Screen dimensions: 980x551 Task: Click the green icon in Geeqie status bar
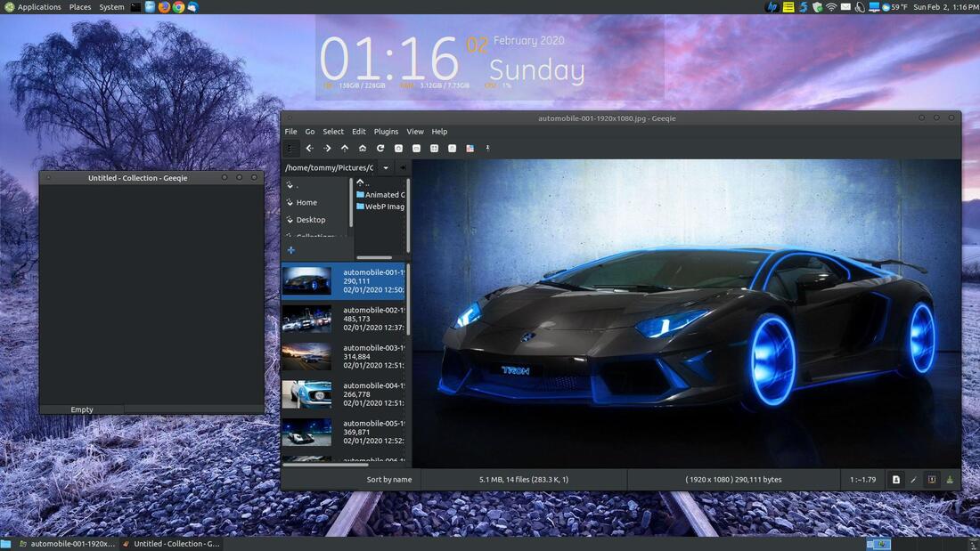pyautogui.click(x=950, y=480)
